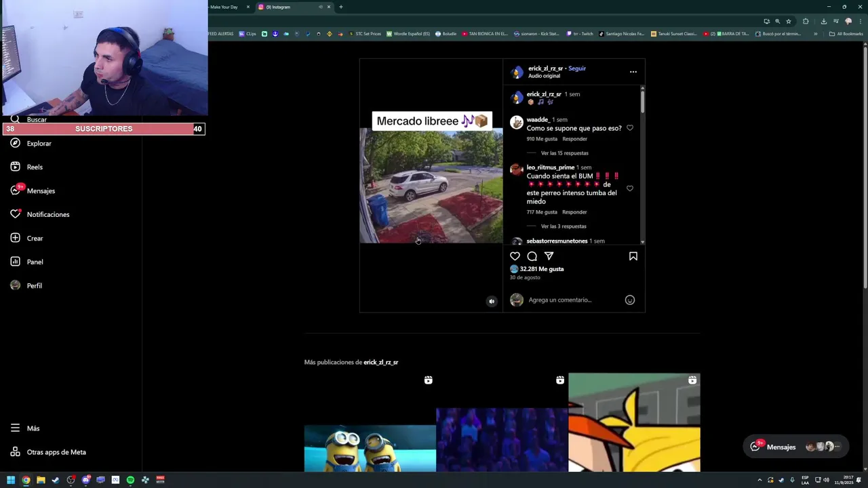This screenshot has width=868, height=488.
Task: Expand the bookmarks overflow chevron
Action: pos(815,34)
